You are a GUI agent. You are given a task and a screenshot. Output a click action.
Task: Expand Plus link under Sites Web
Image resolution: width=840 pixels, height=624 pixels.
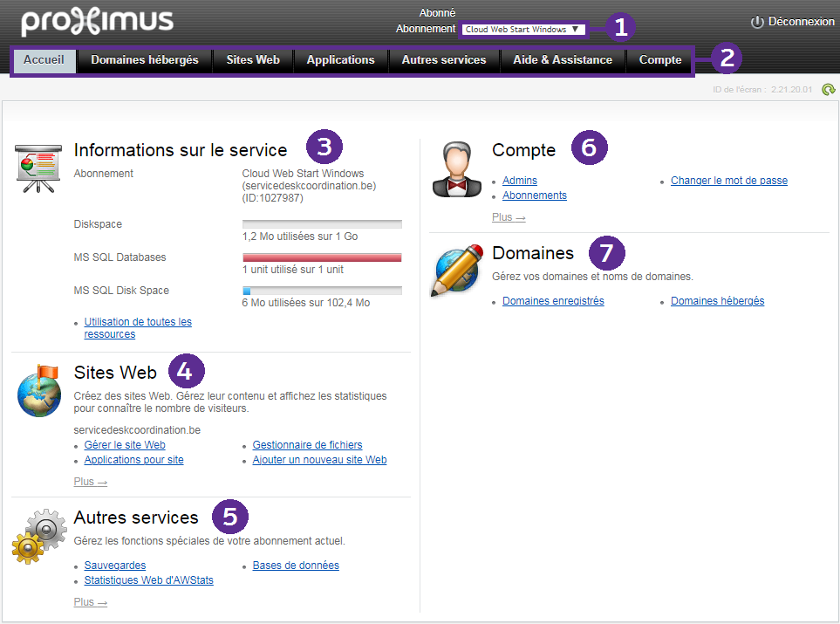tap(91, 482)
